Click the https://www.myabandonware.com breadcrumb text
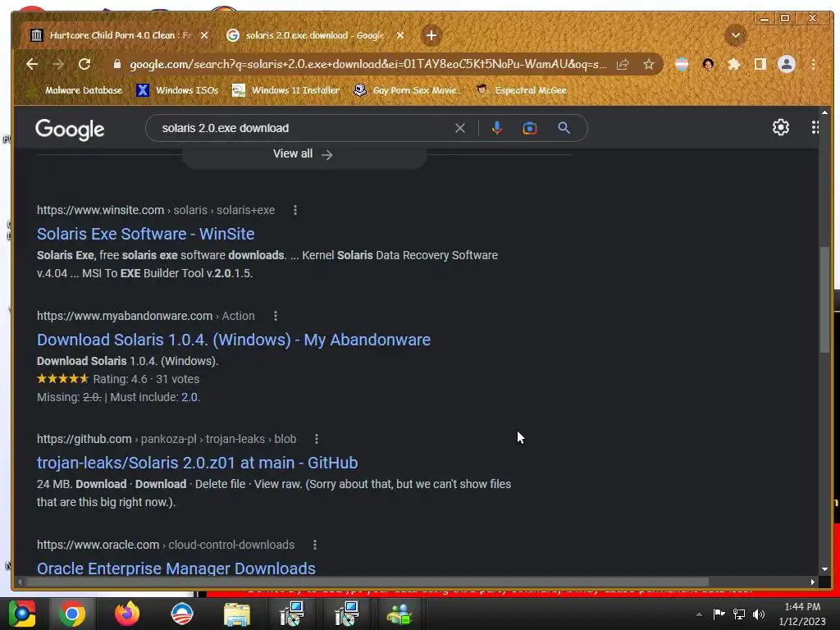This screenshot has width=840, height=630. coord(125,316)
